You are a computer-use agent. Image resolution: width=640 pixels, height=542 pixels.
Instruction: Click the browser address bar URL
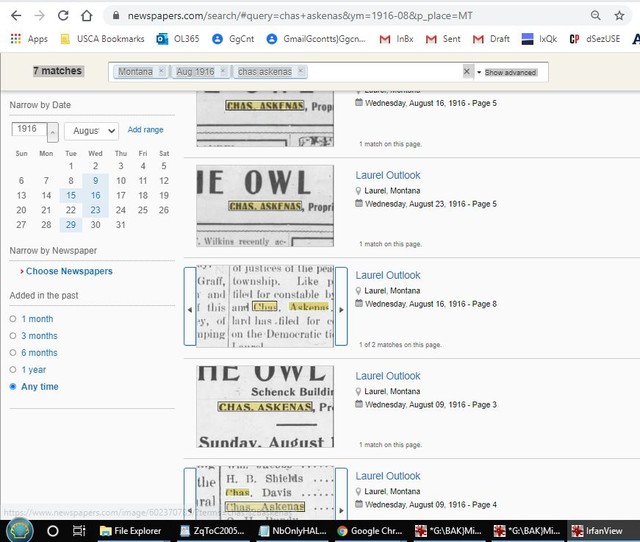[x=300, y=16]
